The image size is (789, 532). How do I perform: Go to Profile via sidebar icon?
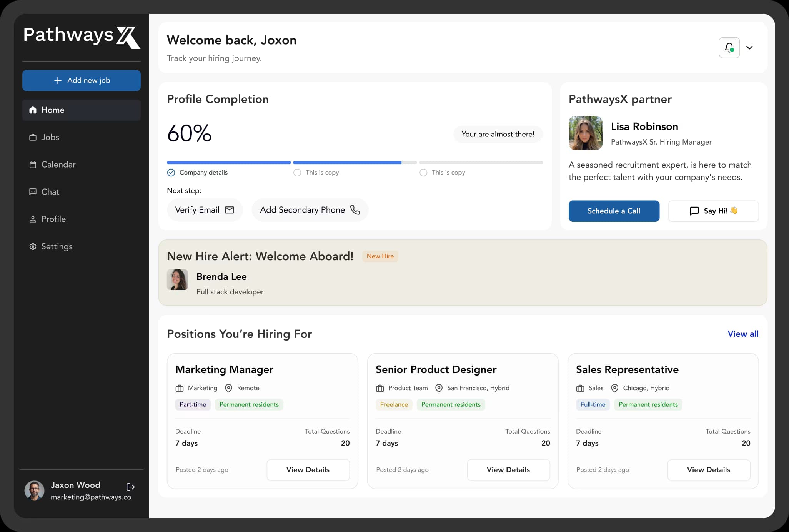[33, 219]
